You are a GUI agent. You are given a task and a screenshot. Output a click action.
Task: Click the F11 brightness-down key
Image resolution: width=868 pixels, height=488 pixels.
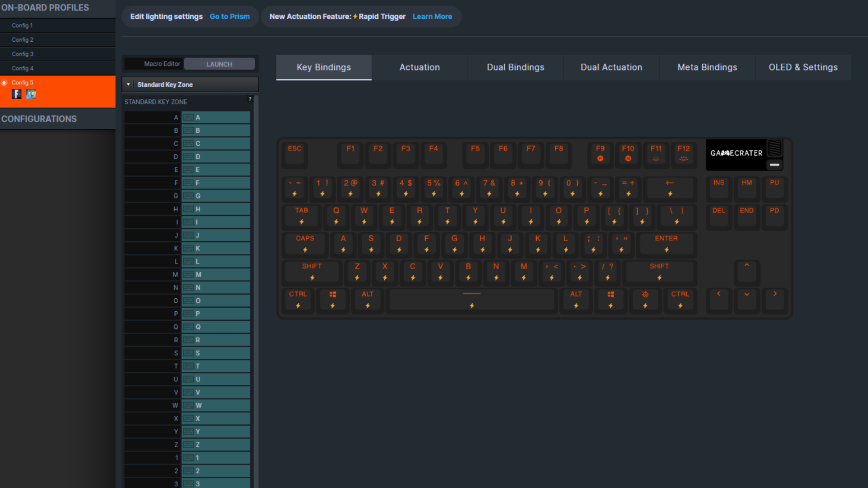point(656,155)
